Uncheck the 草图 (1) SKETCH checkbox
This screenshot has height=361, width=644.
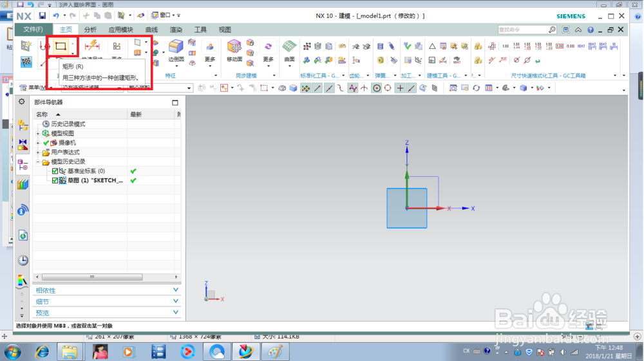55,180
